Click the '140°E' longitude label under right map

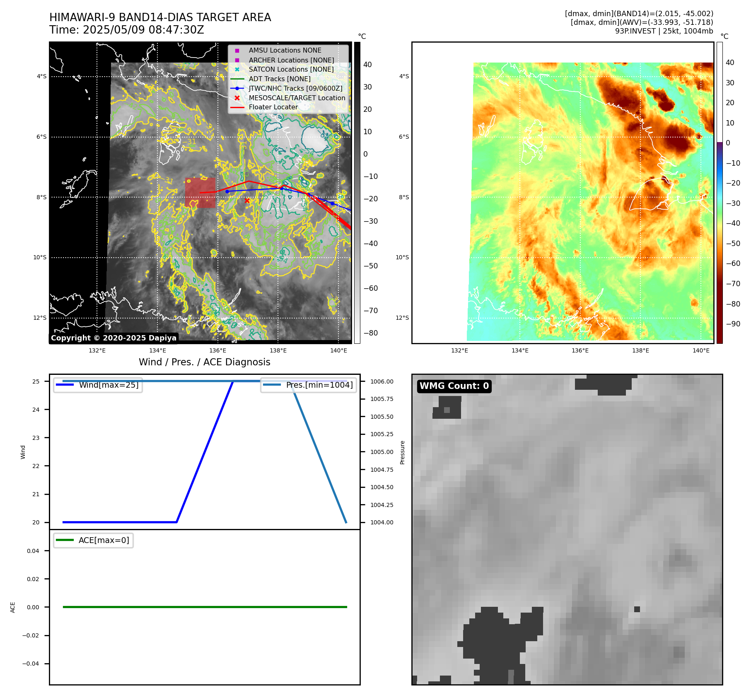coord(701,350)
